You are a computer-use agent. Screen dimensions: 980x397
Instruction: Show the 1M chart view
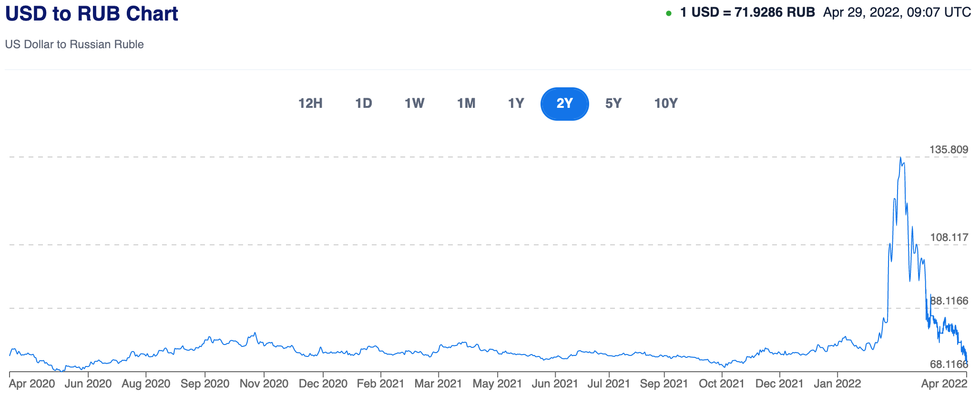pos(466,104)
